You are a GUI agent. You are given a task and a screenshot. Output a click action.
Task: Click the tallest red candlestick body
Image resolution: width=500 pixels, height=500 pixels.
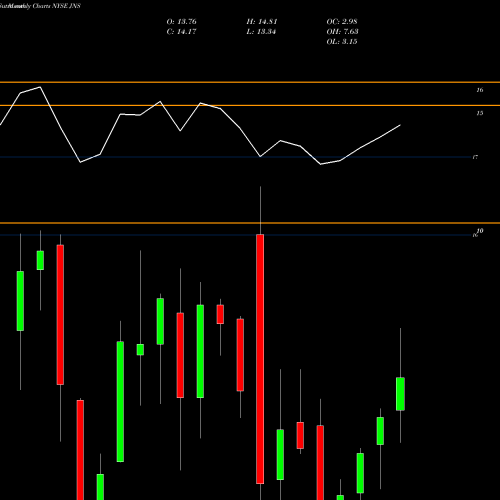[260, 359]
